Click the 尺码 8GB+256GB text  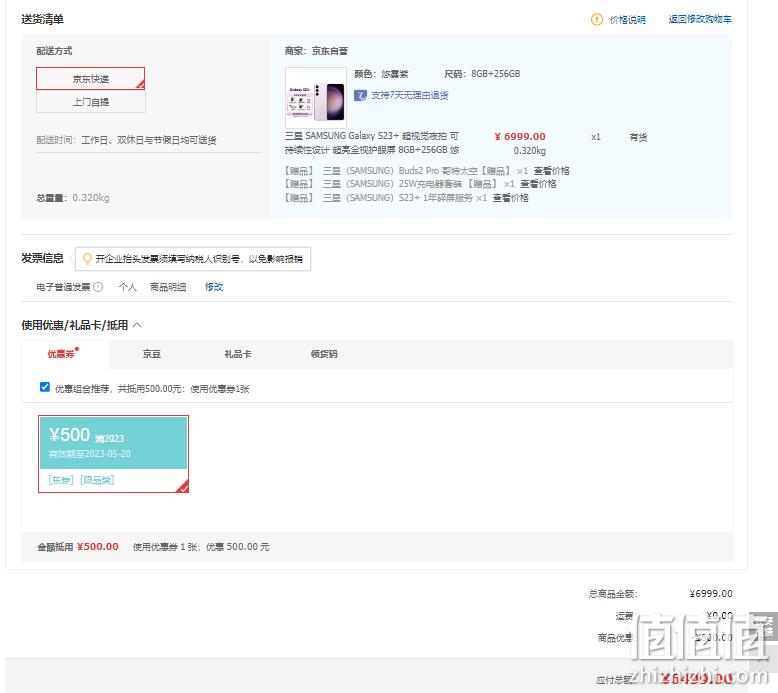coord(482,74)
